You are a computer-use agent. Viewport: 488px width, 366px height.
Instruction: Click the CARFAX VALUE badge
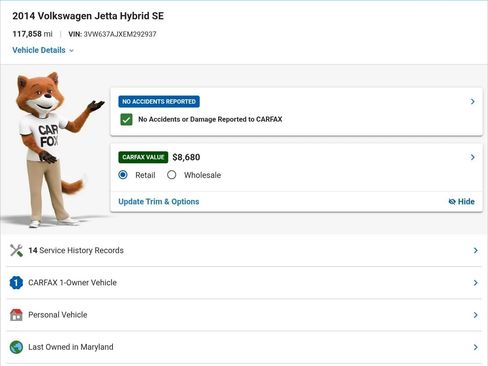143,157
